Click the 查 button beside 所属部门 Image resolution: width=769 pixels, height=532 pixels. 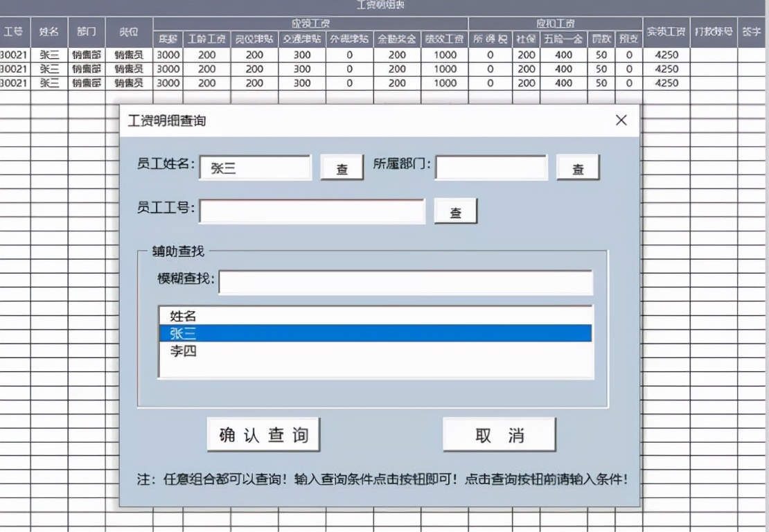(x=578, y=167)
